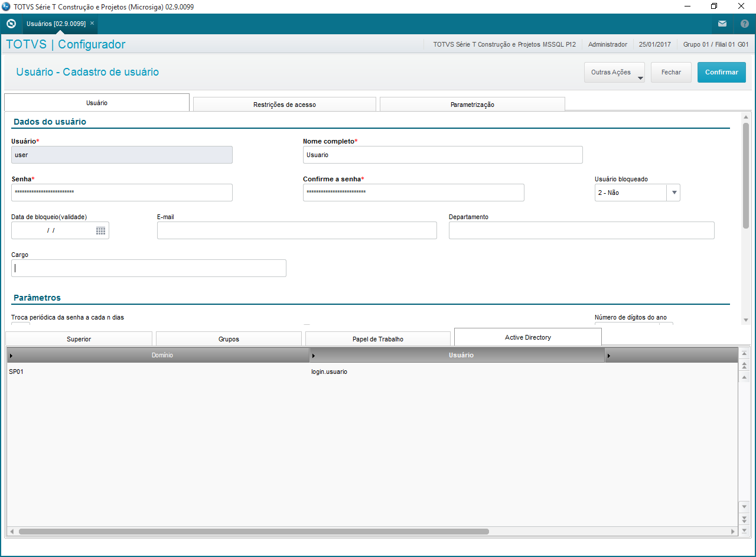756x557 pixels.
Task: Click the Número de dígitos do ano label
Action: coord(631,317)
